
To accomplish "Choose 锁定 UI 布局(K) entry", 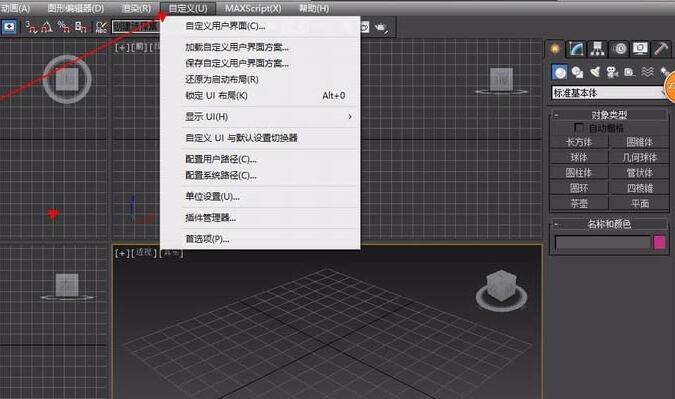I will [x=260, y=96].
